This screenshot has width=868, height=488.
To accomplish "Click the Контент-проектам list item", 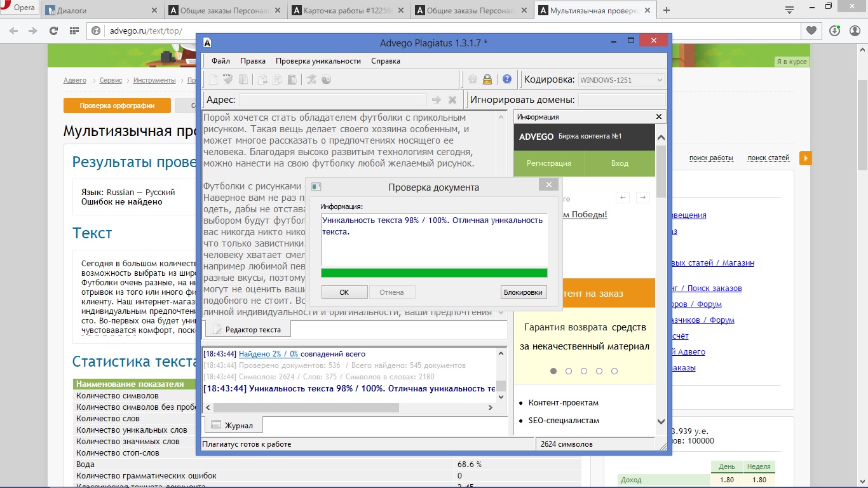I will pos(564,403).
